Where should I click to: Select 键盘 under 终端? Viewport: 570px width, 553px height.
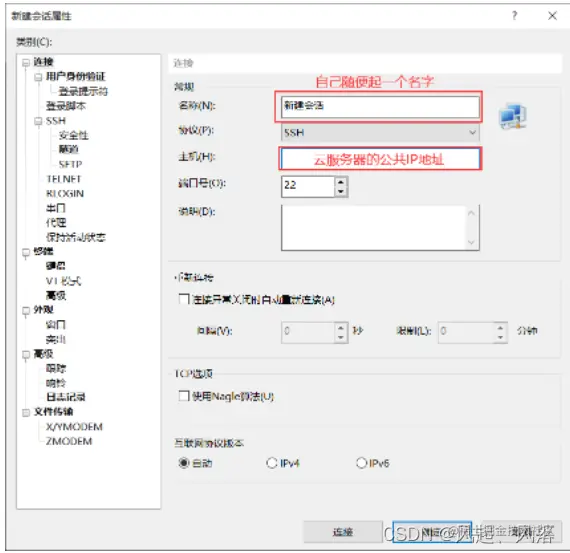(56, 266)
